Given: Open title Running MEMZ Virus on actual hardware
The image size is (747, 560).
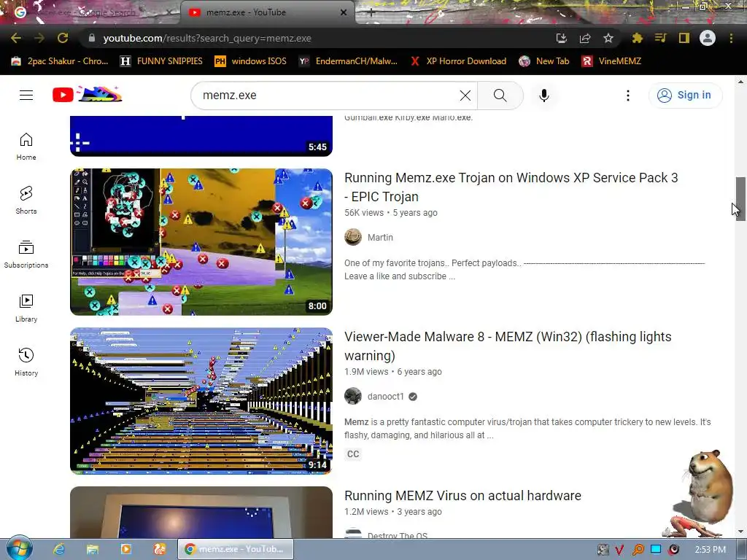Looking at the screenshot, I should click(x=462, y=496).
